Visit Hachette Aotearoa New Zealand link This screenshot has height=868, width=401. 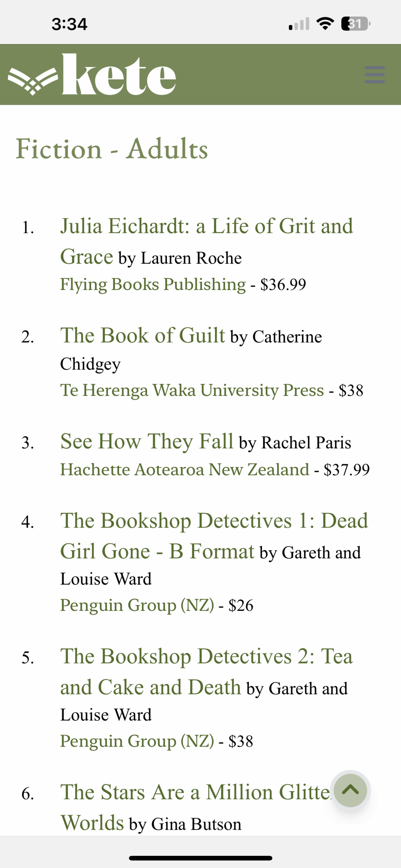point(184,470)
